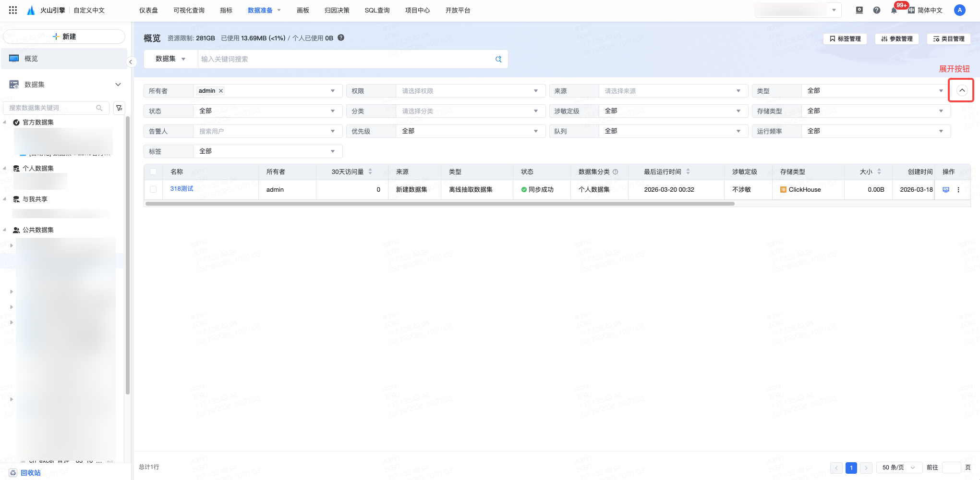The height and width of the screenshot is (480, 980).
Task: Open the 权限 filter dropdown
Action: coord(470,91)
